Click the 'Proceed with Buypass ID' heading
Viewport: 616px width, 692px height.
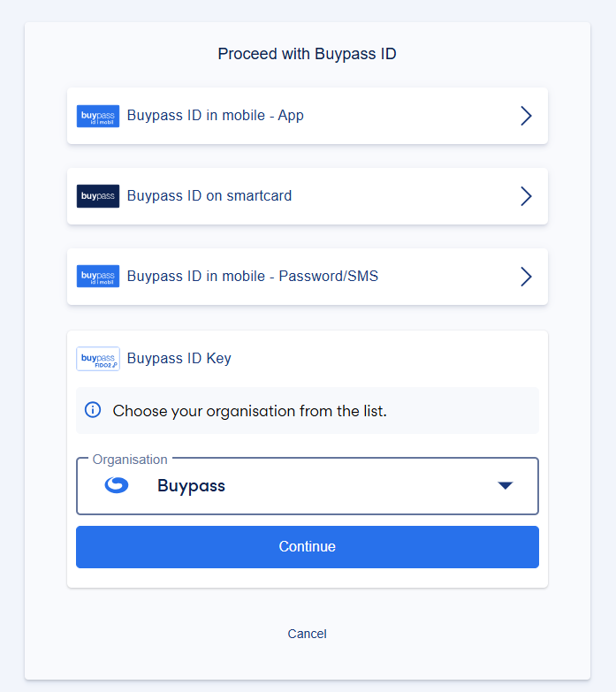click(x=308, y=54)
